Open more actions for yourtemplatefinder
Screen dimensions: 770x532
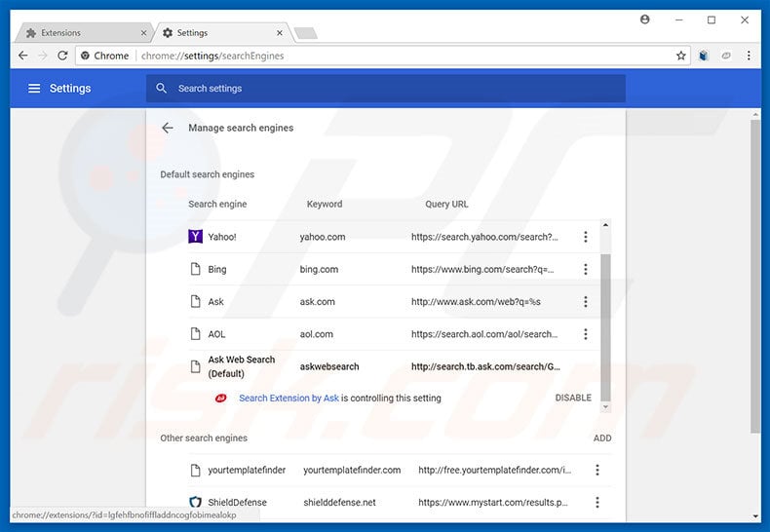point(597,470)
